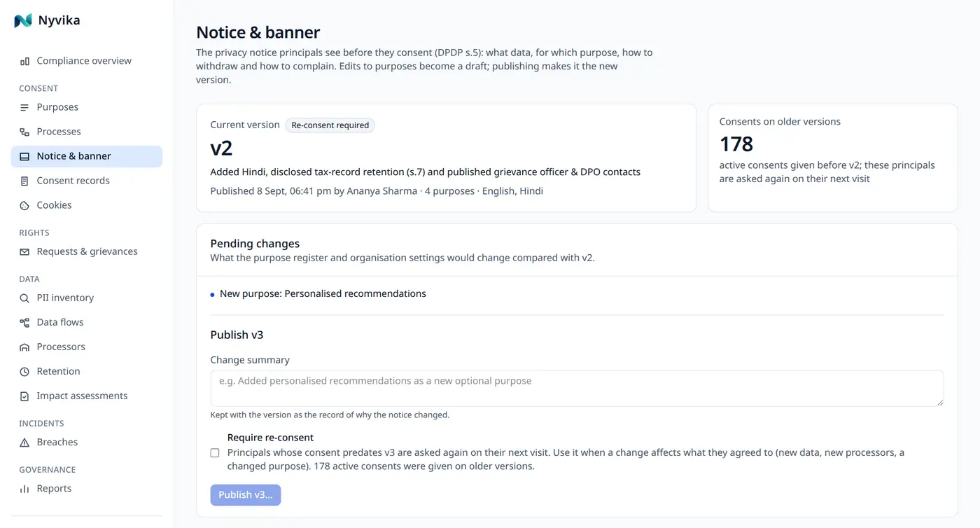Click the 'v2' version heading

click(x=221, y=148)
